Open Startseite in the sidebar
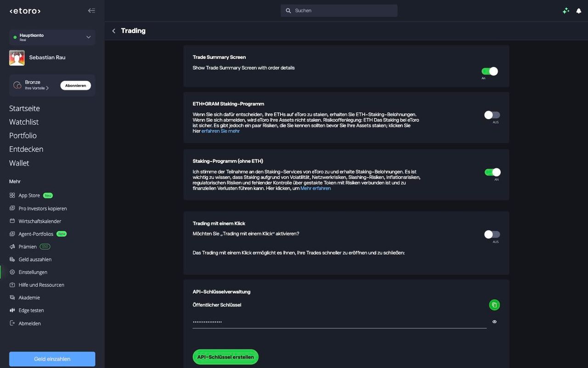This screenshot has width=588, height=368. 24,109
